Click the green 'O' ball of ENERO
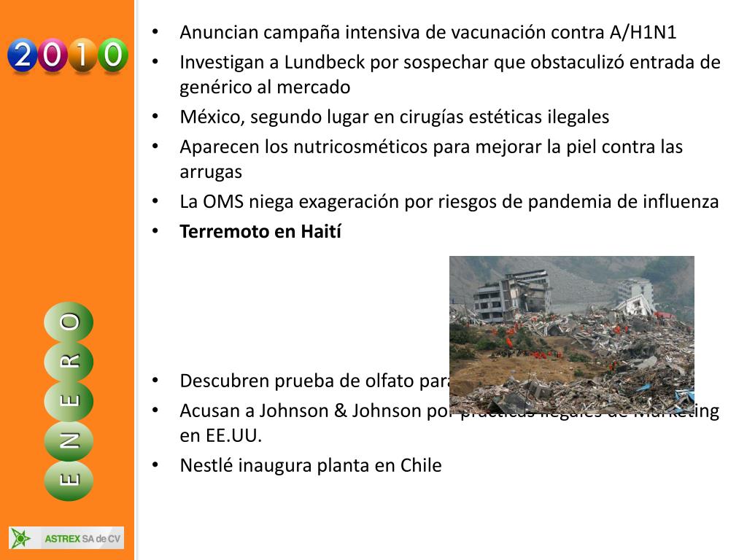Image resolution: width=747 pixels, height=560 pixels. 69,322
